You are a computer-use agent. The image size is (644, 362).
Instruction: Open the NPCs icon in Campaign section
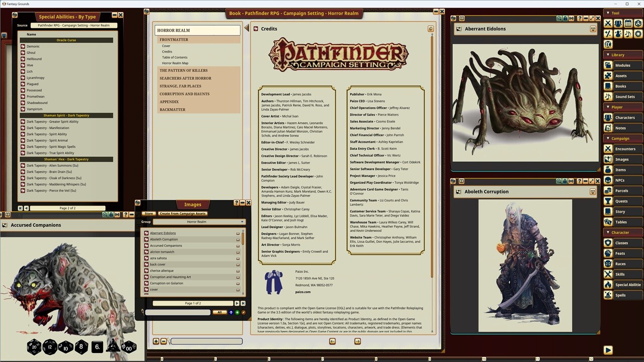609,180
